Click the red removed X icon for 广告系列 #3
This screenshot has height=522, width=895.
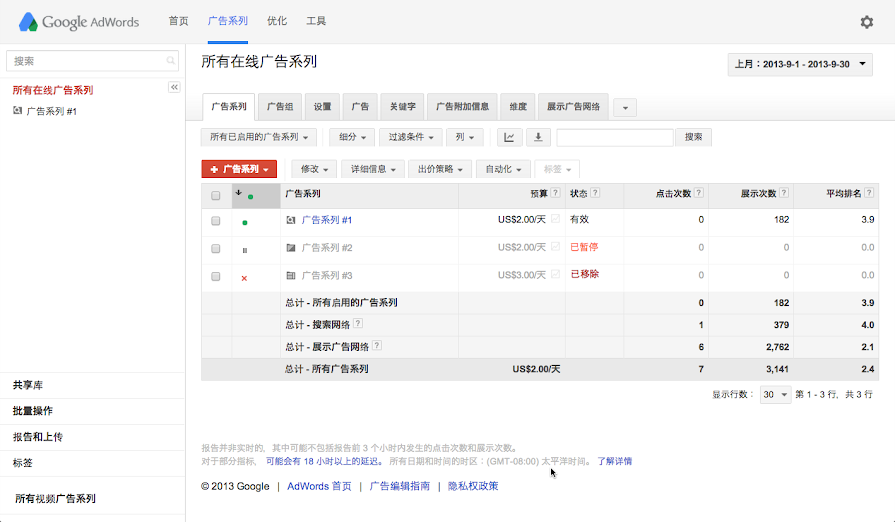[244, 278]
